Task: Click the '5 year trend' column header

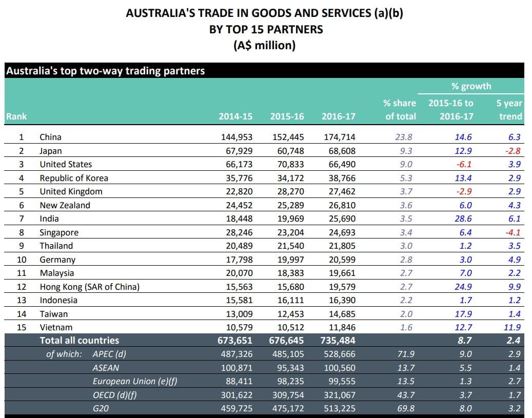Action: [509, 109]
